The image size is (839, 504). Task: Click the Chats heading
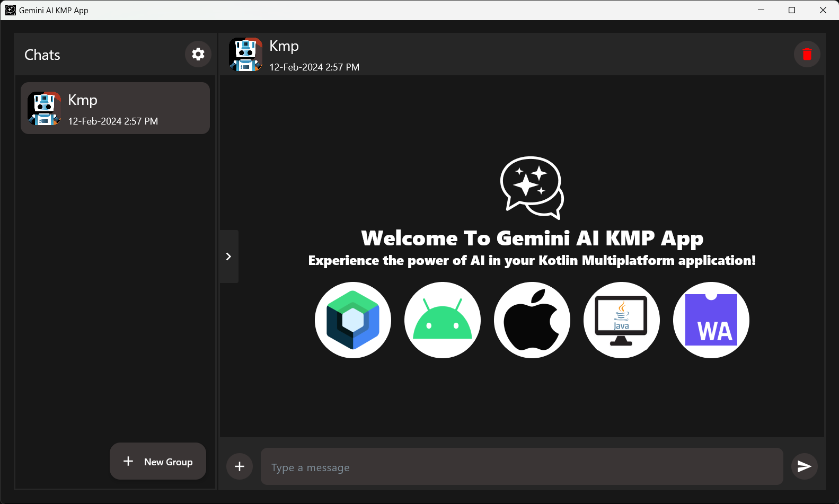42,55
